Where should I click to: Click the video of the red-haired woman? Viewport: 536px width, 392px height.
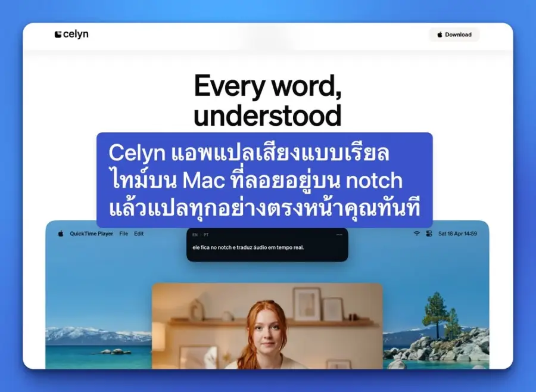click(267, 326)
